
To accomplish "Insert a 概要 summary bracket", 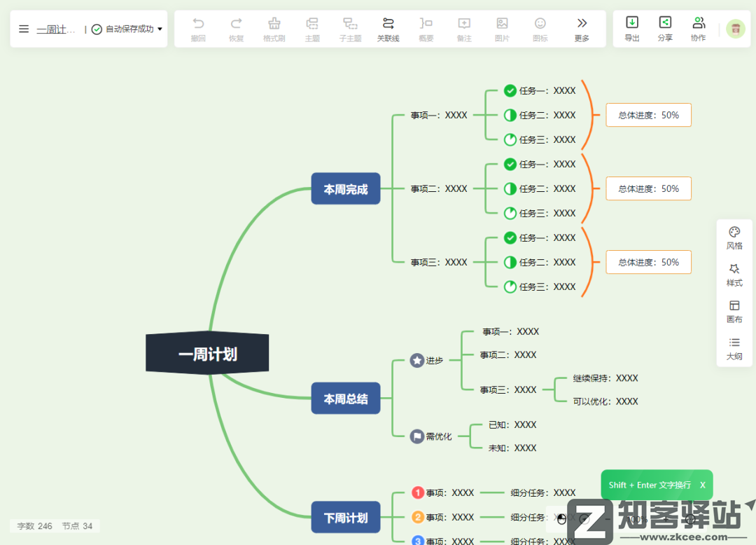I will coord(426,29).
